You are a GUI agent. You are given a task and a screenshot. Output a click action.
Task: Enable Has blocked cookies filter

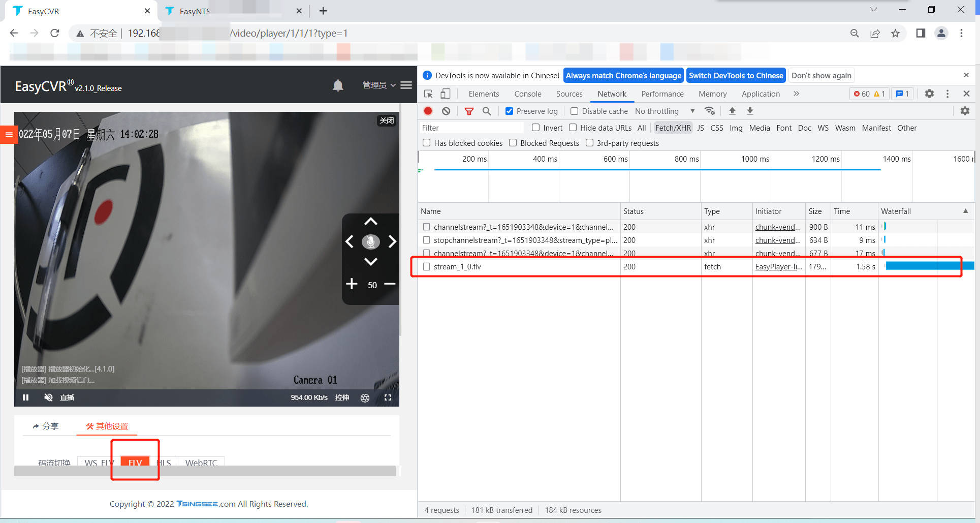[427, 143]
